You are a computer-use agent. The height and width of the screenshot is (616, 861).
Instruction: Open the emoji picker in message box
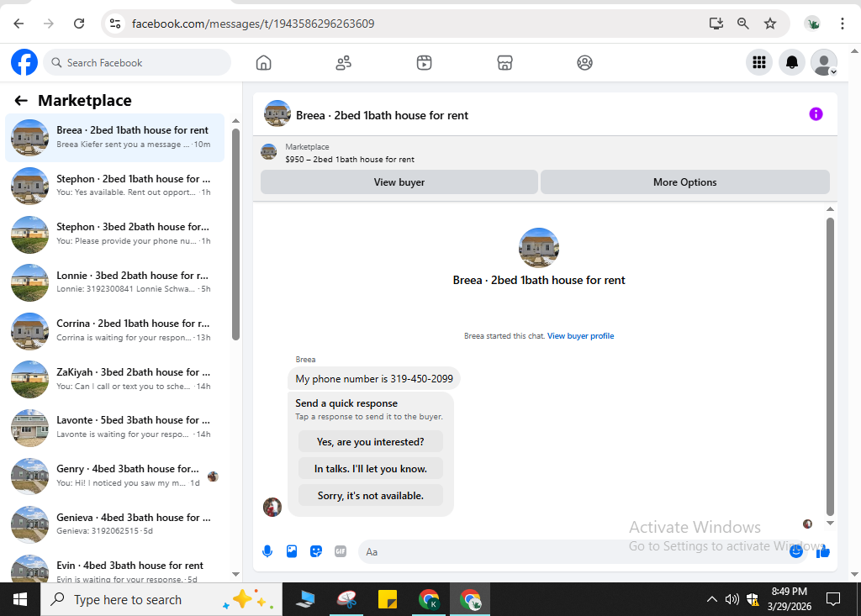click(795, 552)
